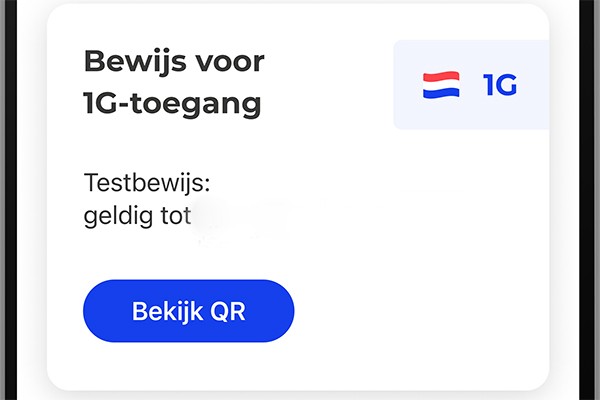Tap the Dutch flag icon
This screenshot has height=400, width=600.
(x=441, y=85)
